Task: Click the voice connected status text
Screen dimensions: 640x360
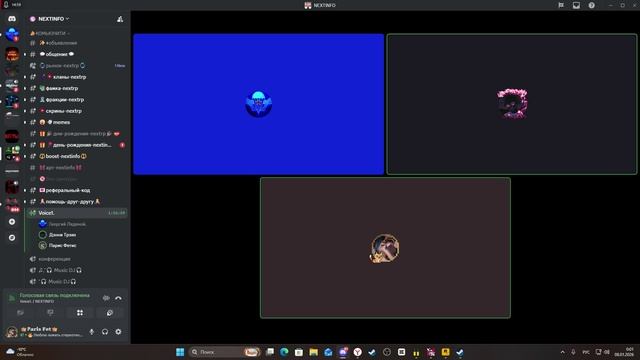Action: point(54,295)
